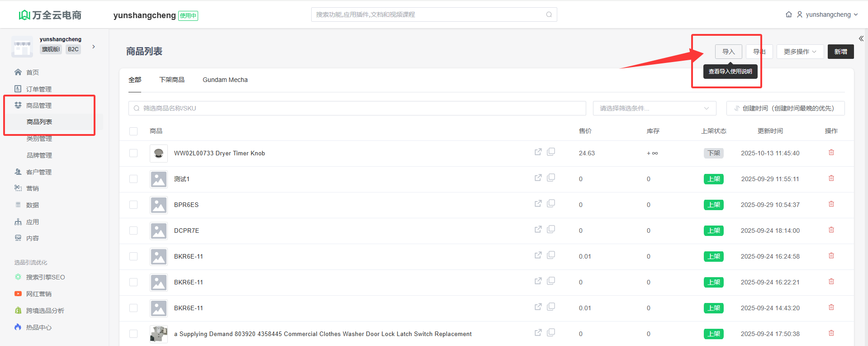Screen dimensions: 868x346
Task: Copy the DCPR7E product
Action: click(551, 230)
